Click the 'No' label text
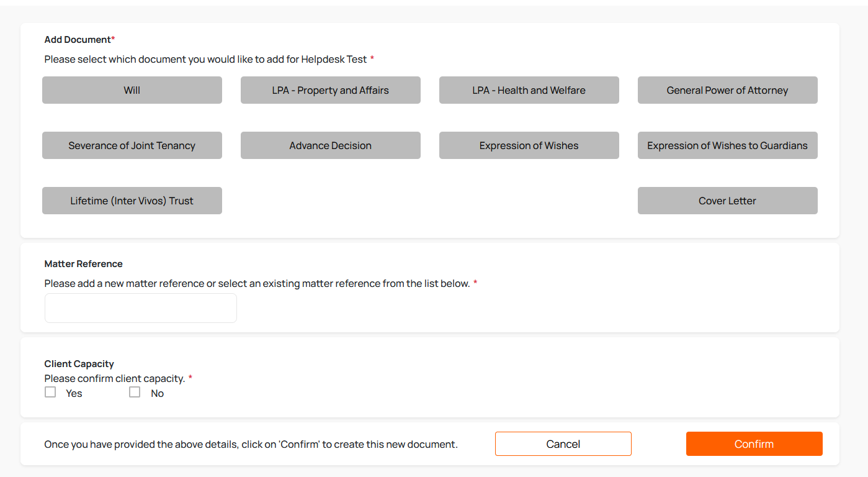The width and height of the screenshot is (868, 477). coord(158,393)
